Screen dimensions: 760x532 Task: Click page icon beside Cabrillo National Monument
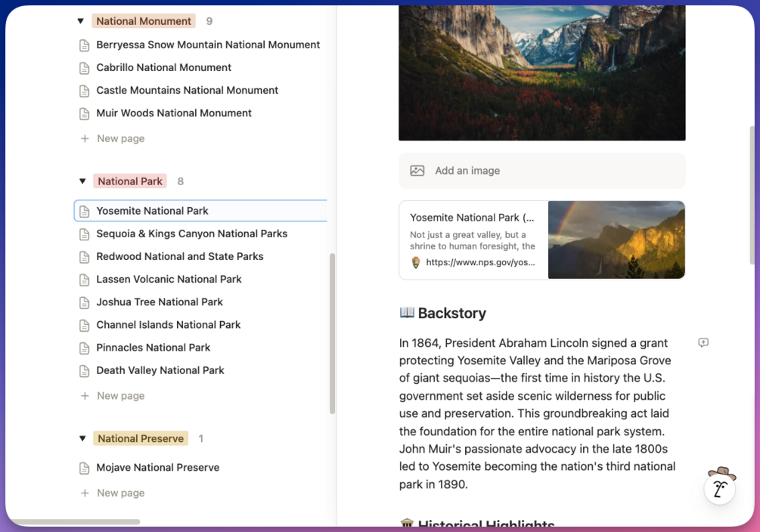85,68
